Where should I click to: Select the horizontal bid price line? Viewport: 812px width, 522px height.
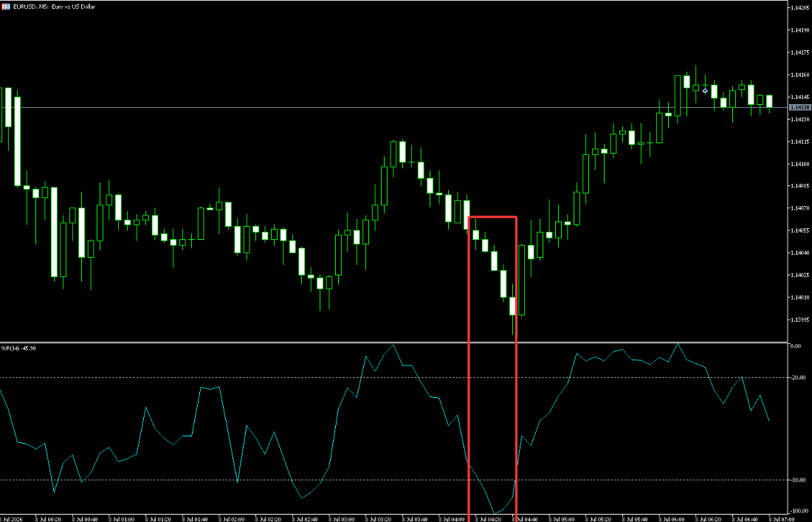coord(393,107)
